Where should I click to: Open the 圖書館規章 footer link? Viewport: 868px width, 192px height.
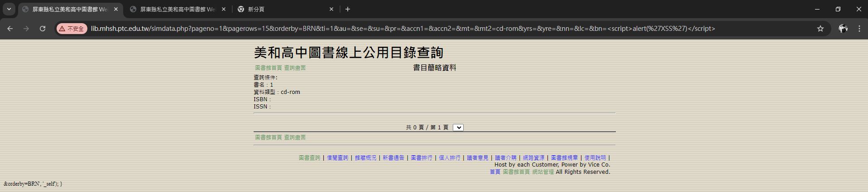pyautogui.click(x=564, y=158)
